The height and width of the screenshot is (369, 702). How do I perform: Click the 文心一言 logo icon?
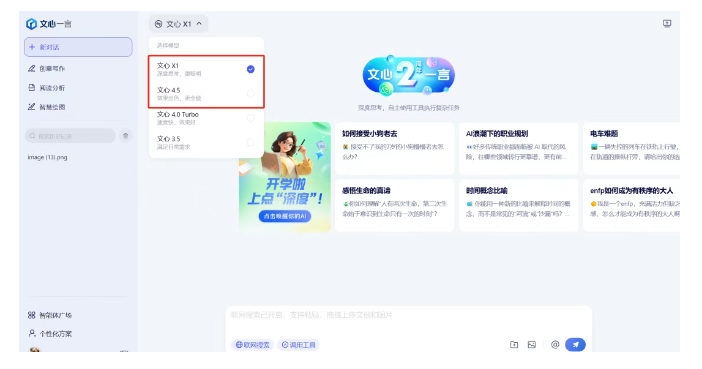pyautogui.click(x=31, y=24)
